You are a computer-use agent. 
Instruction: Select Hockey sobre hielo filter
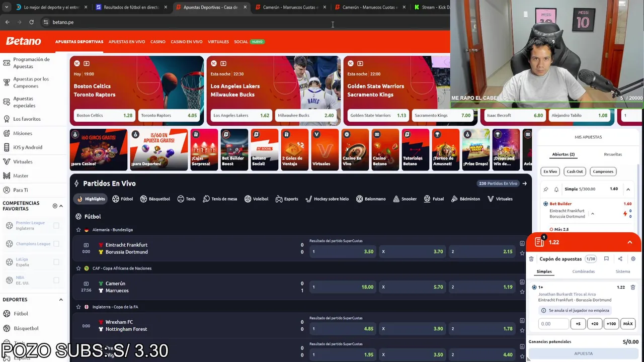click(x=327, y=199)
